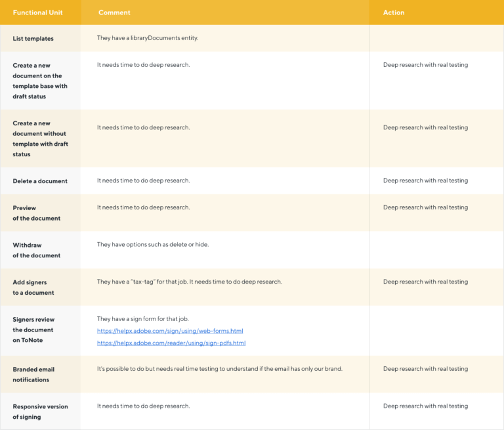
Task: Open the helpx.adobe.com sign-pdfs link
Action: pyautogui.click(x=171, y=343)
